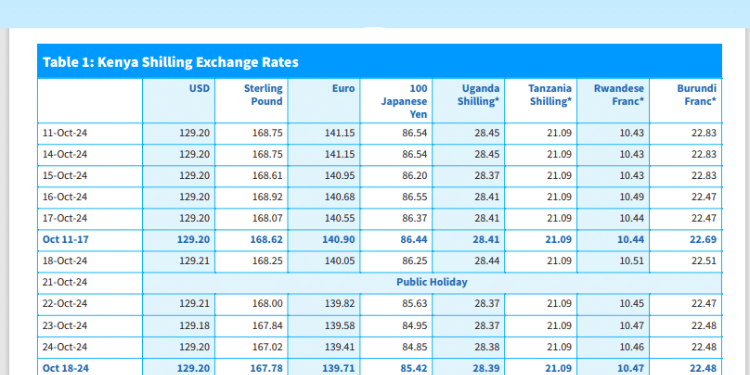Click the Rwandese Franc value 10.51

tap(632, 261)
